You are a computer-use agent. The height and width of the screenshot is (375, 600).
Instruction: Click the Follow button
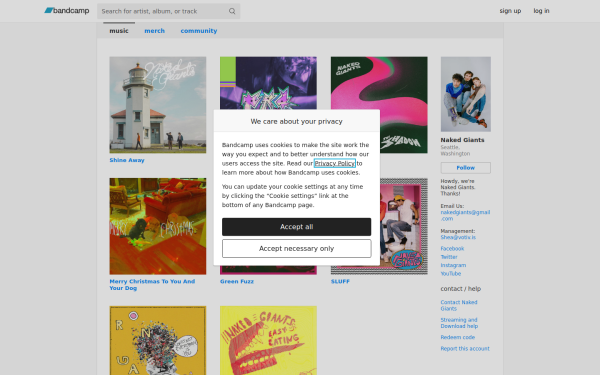[x=466, y=168]
